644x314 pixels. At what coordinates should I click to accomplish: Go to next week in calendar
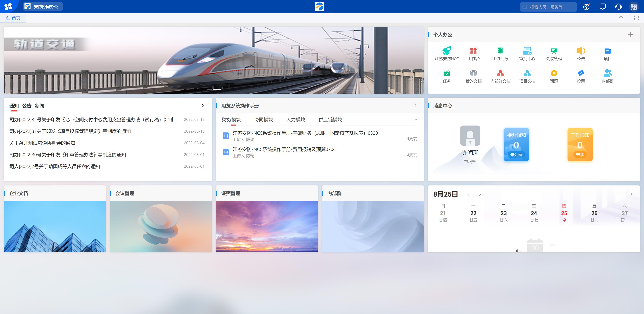pyautogui.click(x=480, y=194)
